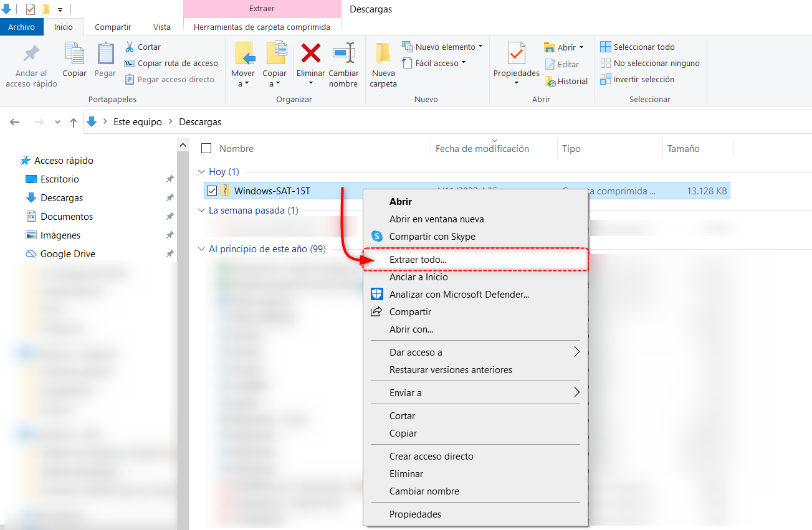Image resolution: width=812 pixels, height=530 pixels.
Task: Click Anclar al acceso rápido pin icon
Action: [31, 54]
